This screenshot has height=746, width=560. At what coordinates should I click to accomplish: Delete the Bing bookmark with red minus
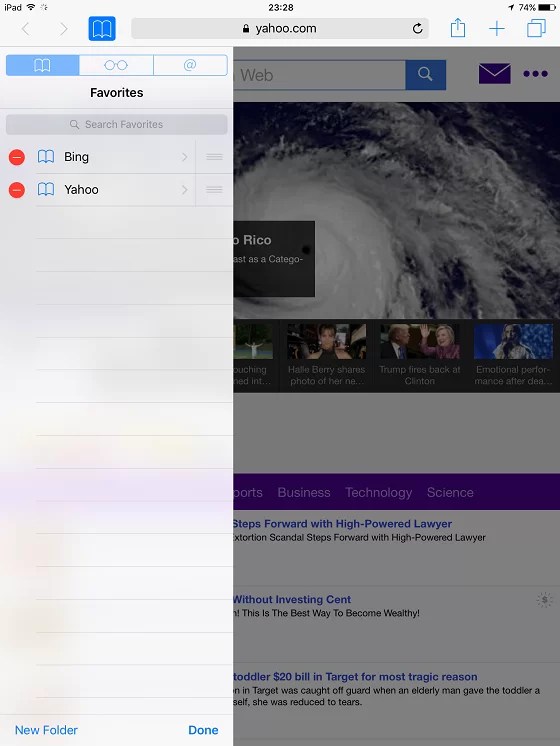pyautogui.click(x=17, y=157)
